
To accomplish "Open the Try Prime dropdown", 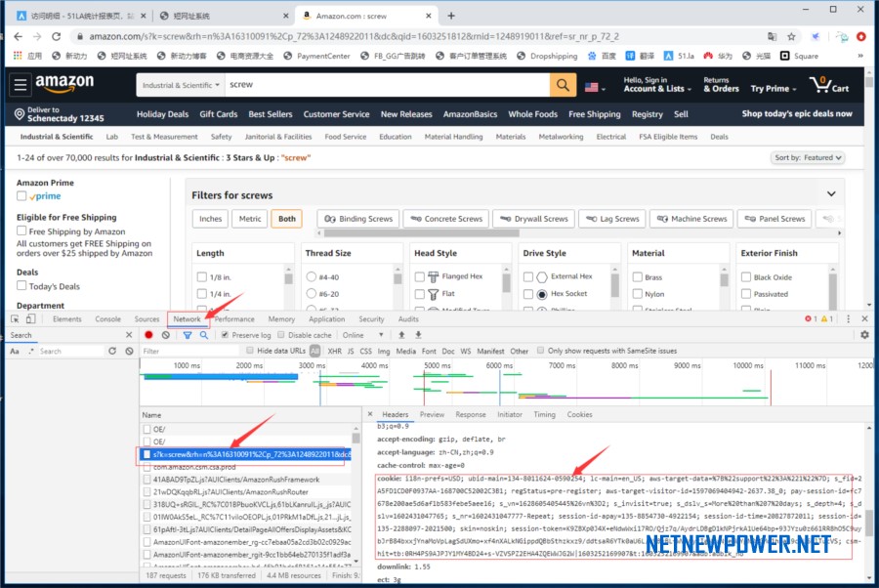I will (774, 89).
